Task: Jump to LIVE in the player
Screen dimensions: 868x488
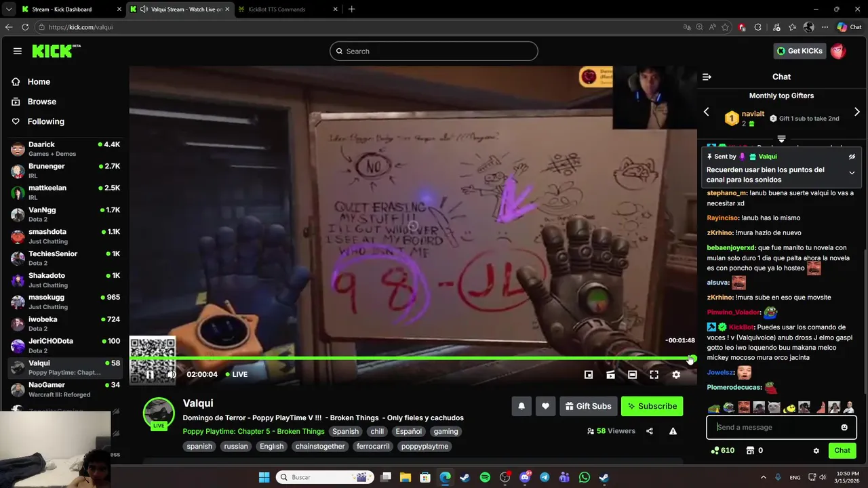Action: pyautogui.click(x=236, y=374)
